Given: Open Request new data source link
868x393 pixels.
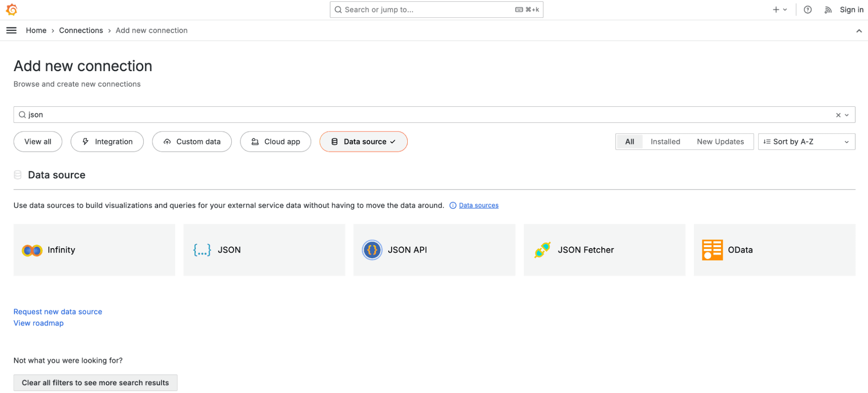Looking at the screenshot, I should (x=58, y=312).
